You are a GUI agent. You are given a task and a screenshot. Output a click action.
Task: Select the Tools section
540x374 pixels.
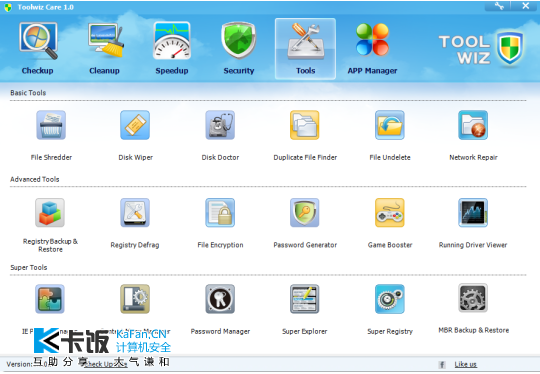point(305,49)
